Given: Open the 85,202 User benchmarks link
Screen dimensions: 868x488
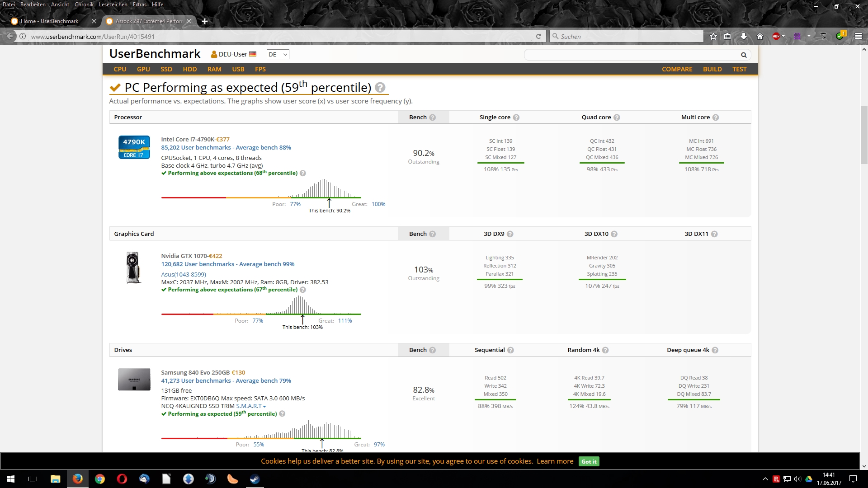Looking at the screenshot, I should pos(196,148).
